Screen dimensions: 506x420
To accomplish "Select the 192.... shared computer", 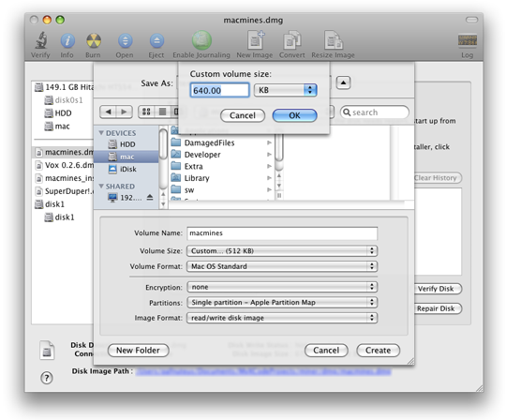I will (125, 198).
